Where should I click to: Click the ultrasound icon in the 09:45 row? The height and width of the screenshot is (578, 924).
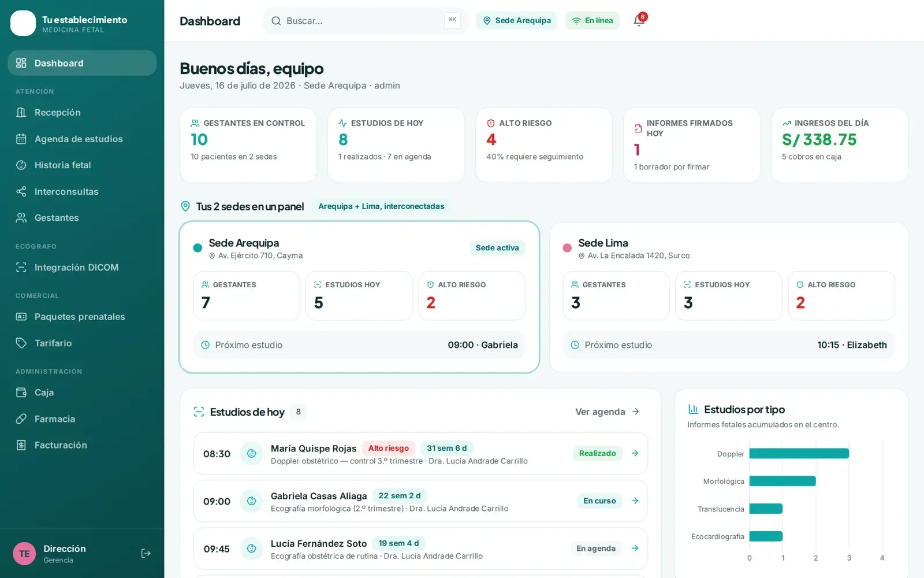(x=251, y=549)
